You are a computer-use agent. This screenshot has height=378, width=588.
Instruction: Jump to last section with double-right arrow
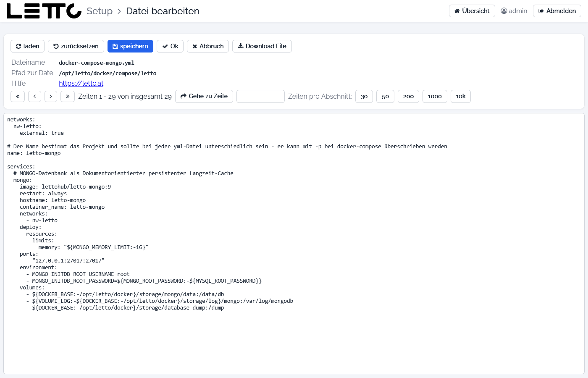tap(68, 96)
